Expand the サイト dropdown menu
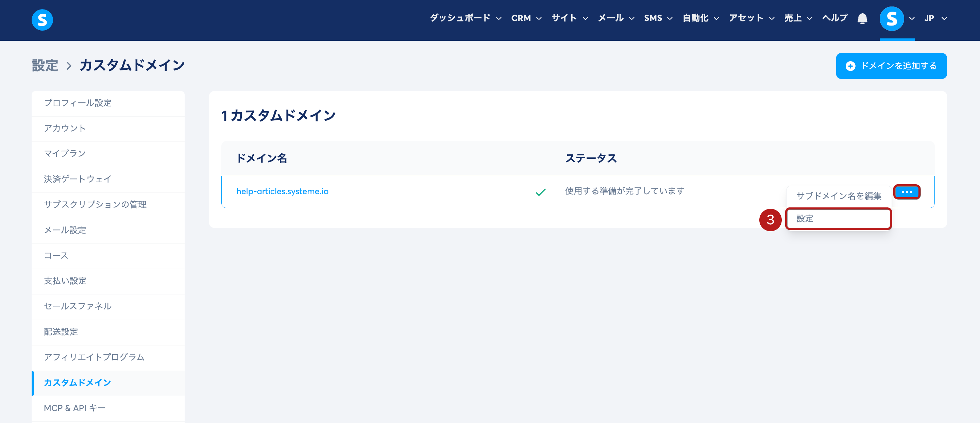The image size is (980, 423). pos(570,18)
